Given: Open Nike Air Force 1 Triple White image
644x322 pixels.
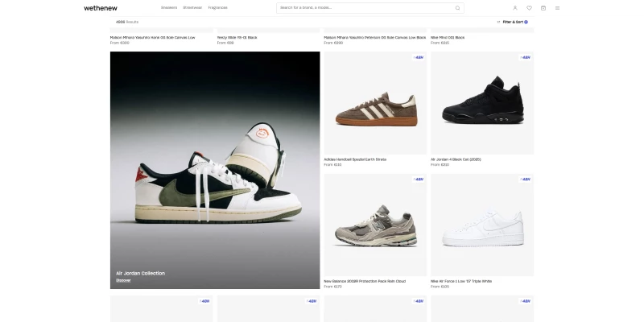Looking at the screenshot, I should tap(482, 225).
